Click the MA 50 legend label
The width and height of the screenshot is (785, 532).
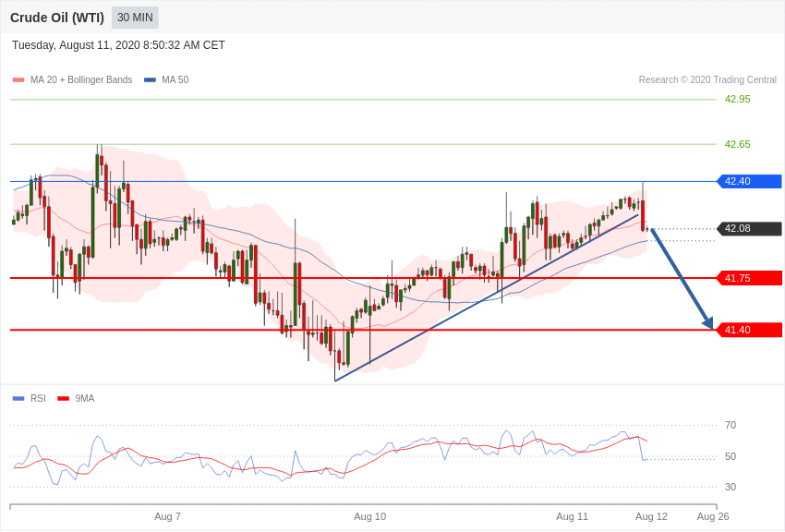click(x=175, y=79)
